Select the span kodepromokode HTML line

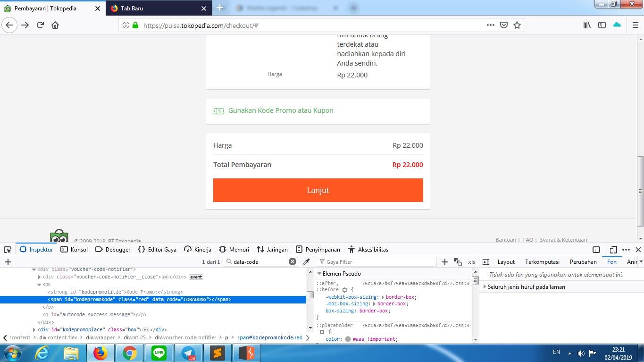[x=153, y=300]
